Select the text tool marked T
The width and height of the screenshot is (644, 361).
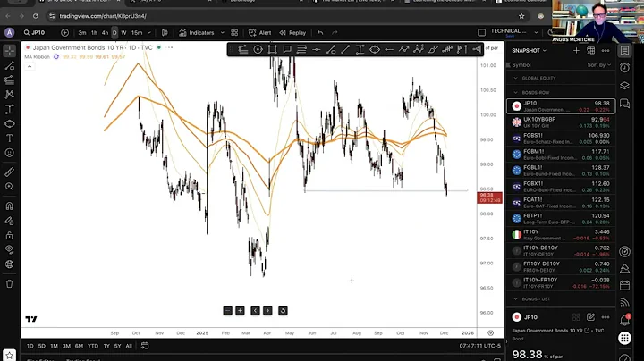(x=10, y=139)
